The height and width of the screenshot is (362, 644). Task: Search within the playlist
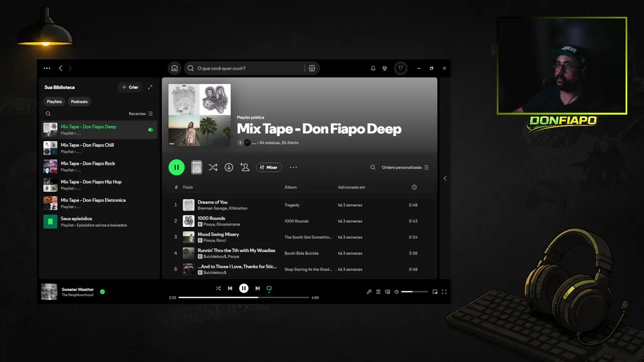click(x=373, y=167)
